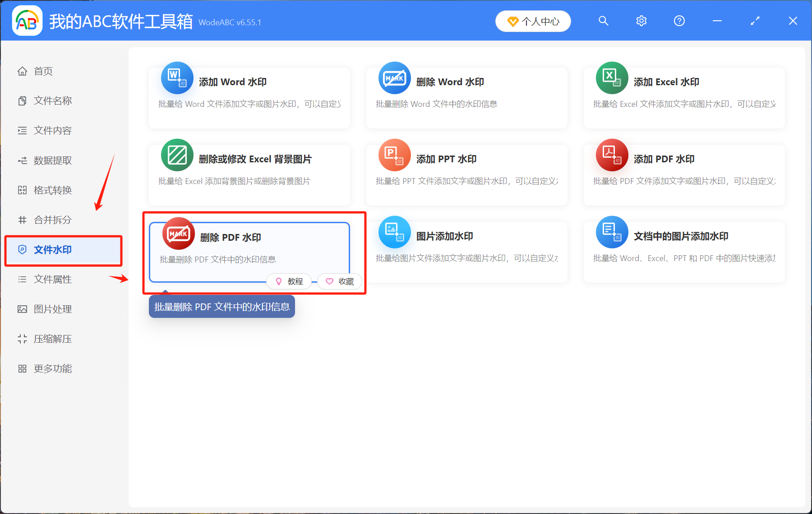Image resolution: width=812 pixels, height=514 pixels.
Task: Maximize the window with the expand arrows
Action: 755,21
